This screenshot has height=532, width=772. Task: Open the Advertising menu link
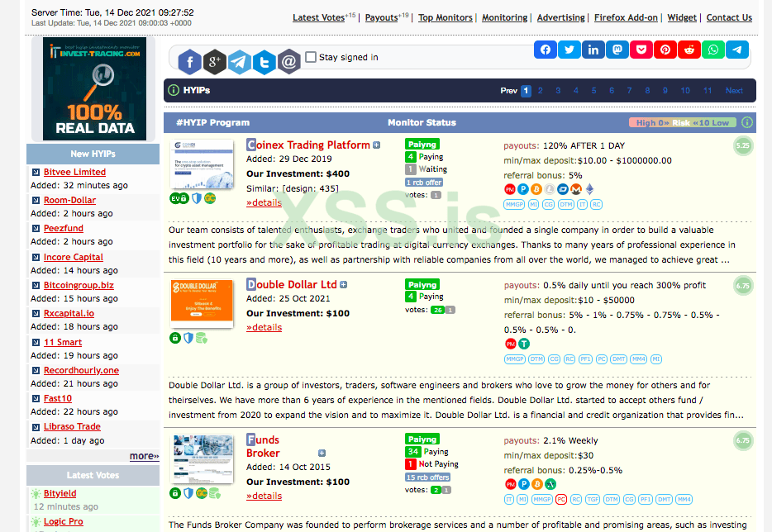pos(560,17)
